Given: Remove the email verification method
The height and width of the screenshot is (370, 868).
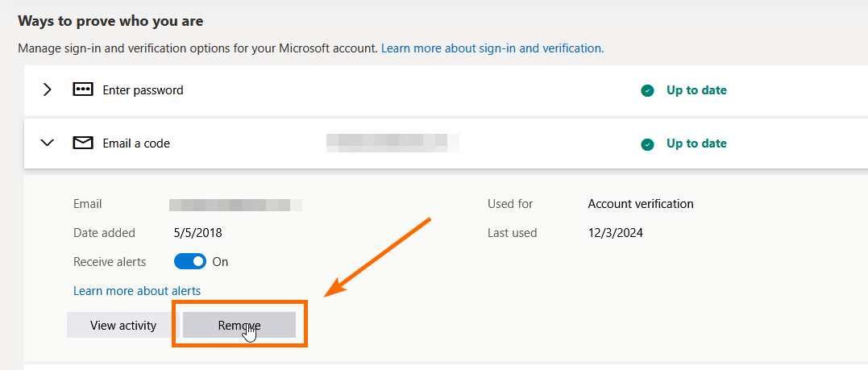Looking at the screenshot, I should pos(239,326).
